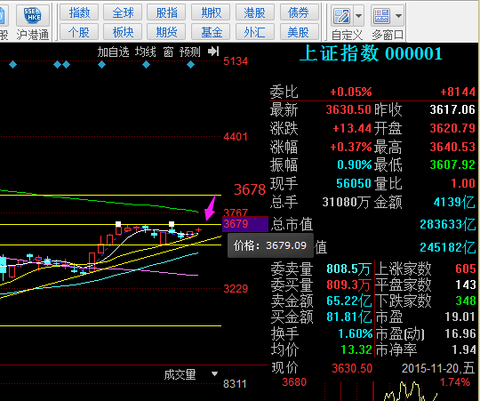
Task: Select the 港股 button
Action: (x=255, y=13)
